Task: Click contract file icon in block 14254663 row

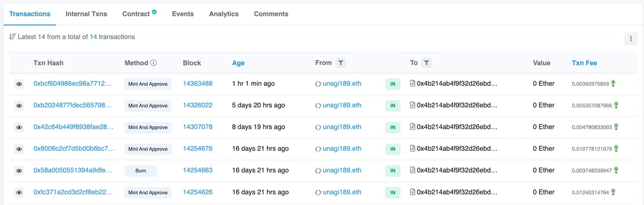Action: pyautogui.click(x=412, y=170)
